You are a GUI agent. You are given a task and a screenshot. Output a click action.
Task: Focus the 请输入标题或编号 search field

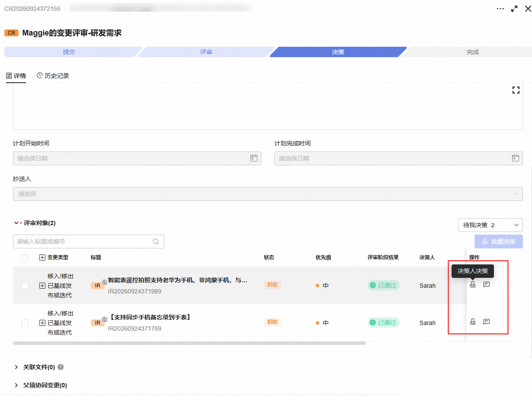pyautogui.click(x=89, y=241)
